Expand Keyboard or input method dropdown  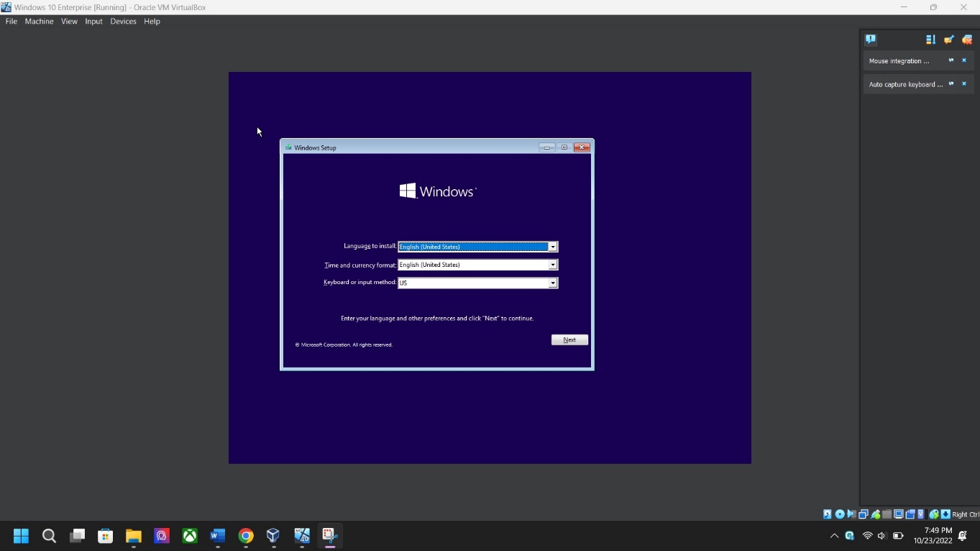552,283
